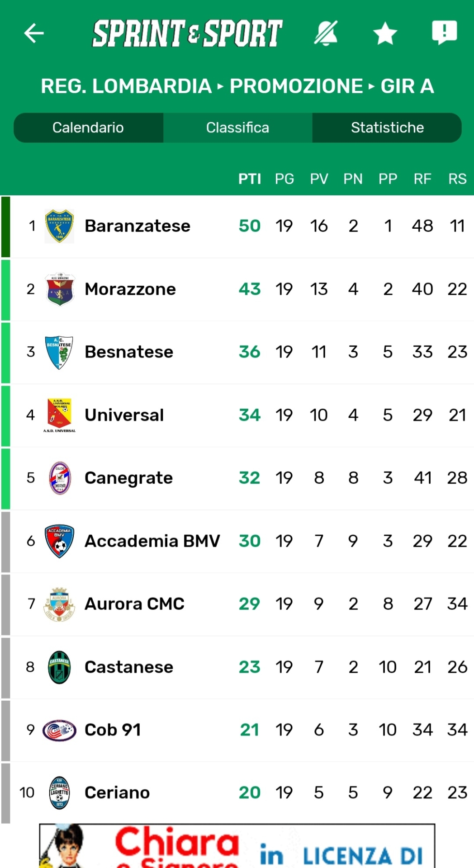Screen dimensions: 474x868
Task: Tap the Sprint & Sport logo
Action: pyautogui.click(x=187, y=33)
